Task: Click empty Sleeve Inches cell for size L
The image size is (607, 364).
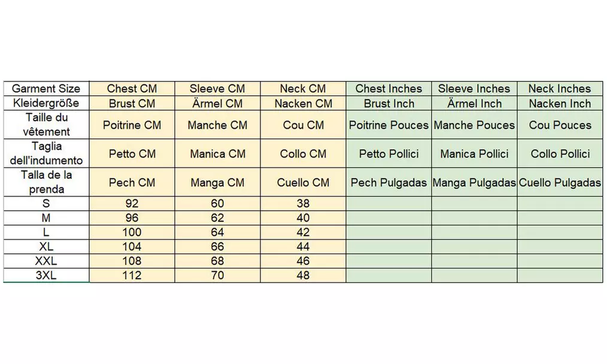Action: [x=474, y=232]
